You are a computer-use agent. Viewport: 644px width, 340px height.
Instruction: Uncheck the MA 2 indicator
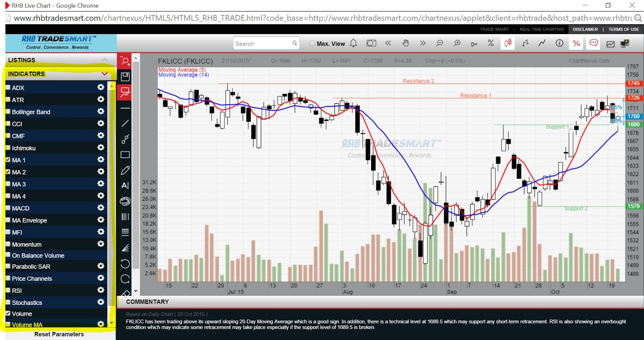coord(8,172)
